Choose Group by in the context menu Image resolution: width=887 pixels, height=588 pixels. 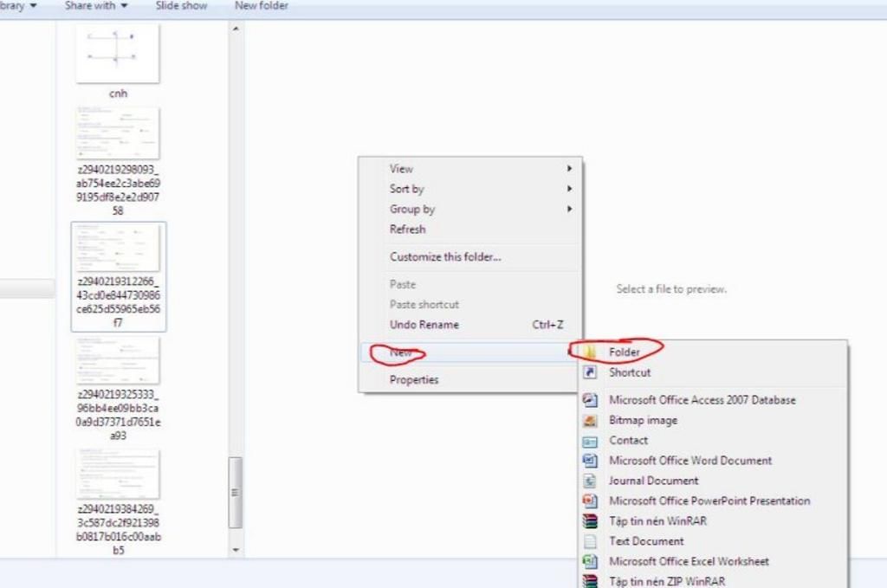click(x=469, y=210)
